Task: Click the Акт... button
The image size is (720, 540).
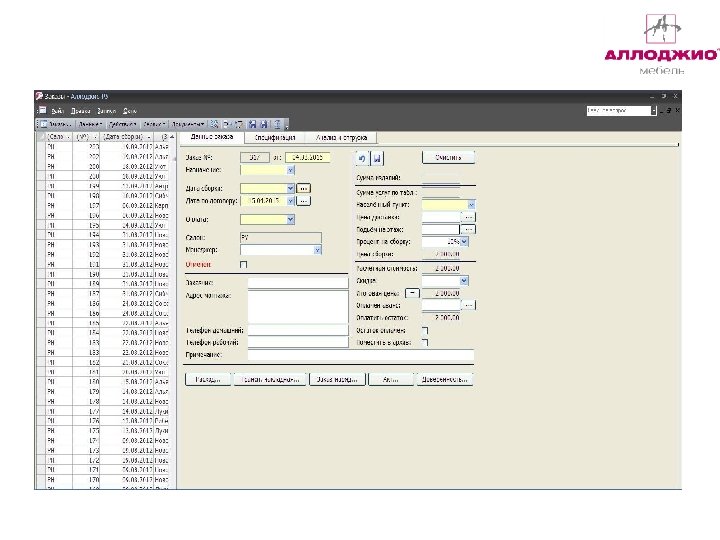Action: tap(391, 379)
